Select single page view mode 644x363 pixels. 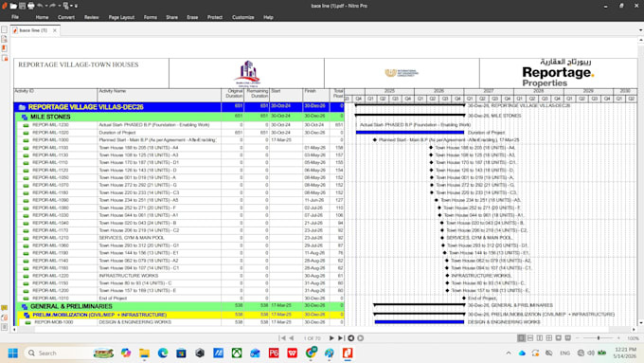521,338
